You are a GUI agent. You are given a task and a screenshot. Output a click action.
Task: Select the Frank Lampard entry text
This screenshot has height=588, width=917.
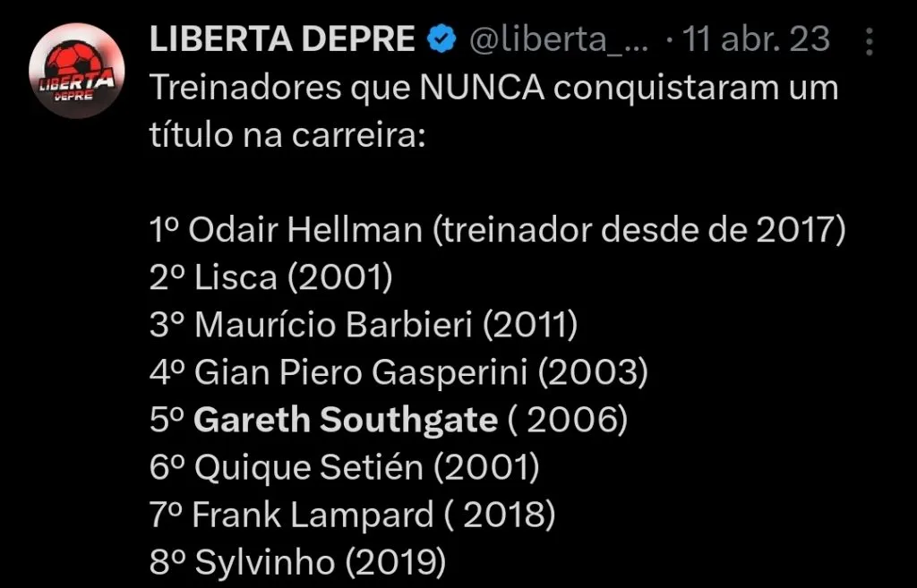click(x=348, y=514)
